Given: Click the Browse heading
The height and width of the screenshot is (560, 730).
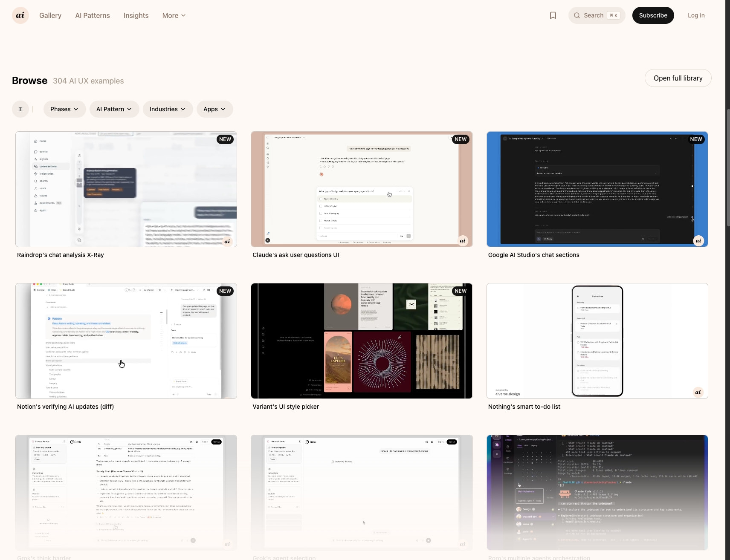Looking at the screenshot, I should tap(29, 81).
